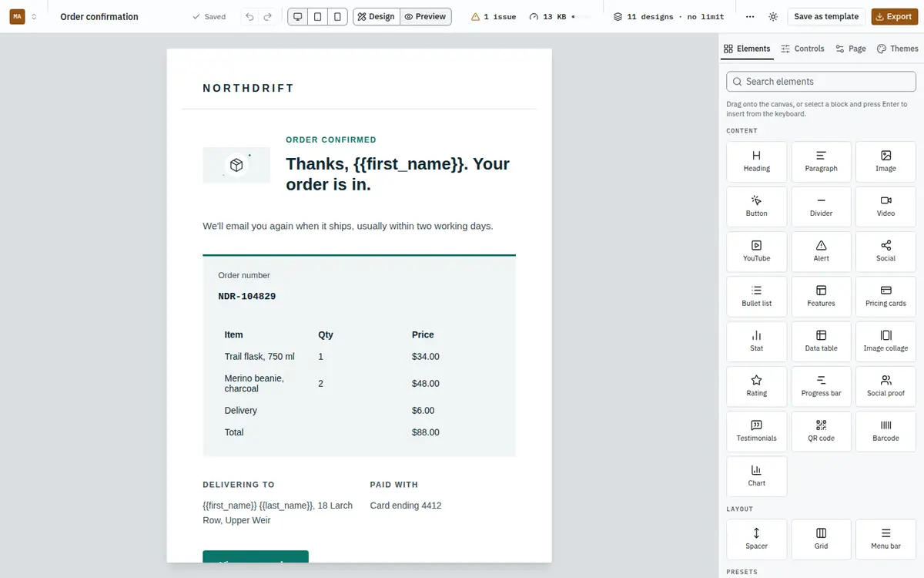Open the more options ellipsis menu
The height and width of the screenshot is (578, 924).
click(750, 16)
